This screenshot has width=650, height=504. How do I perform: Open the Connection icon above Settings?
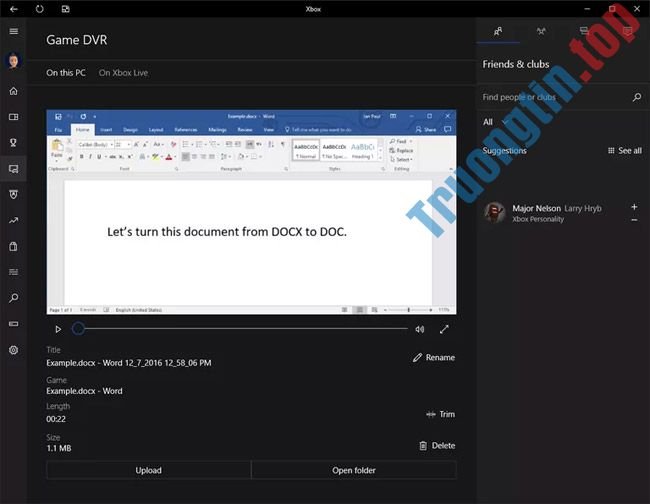(13, 324)
